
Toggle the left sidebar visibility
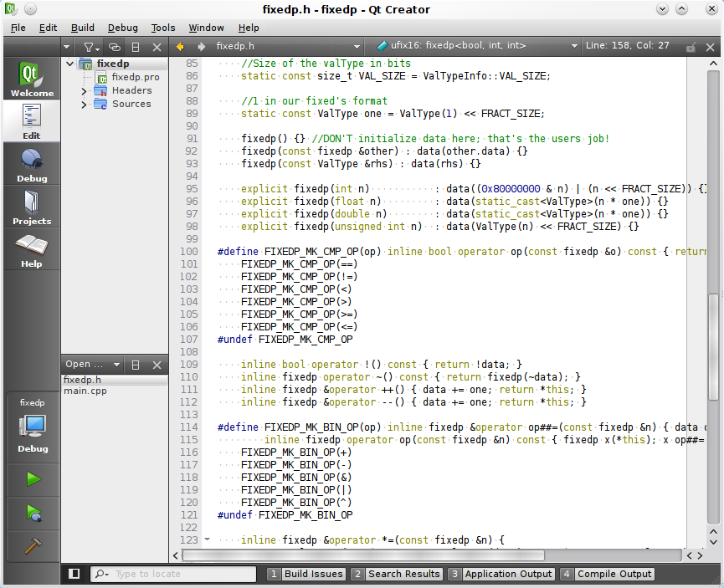(74, 574)
